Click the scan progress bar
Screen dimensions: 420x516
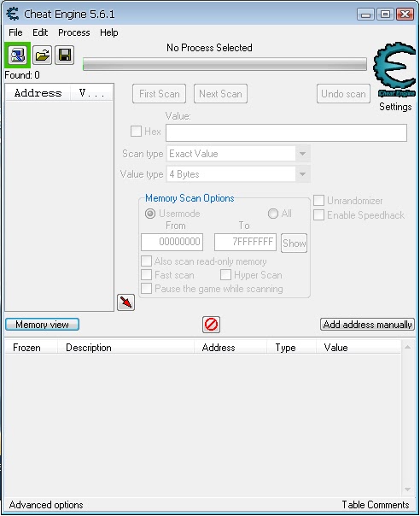coord(225,64)
